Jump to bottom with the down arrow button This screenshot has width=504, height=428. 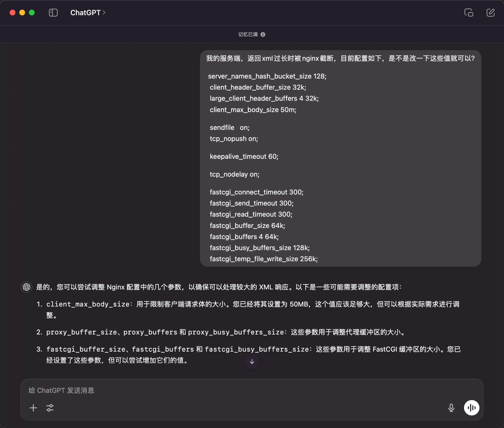252,361
